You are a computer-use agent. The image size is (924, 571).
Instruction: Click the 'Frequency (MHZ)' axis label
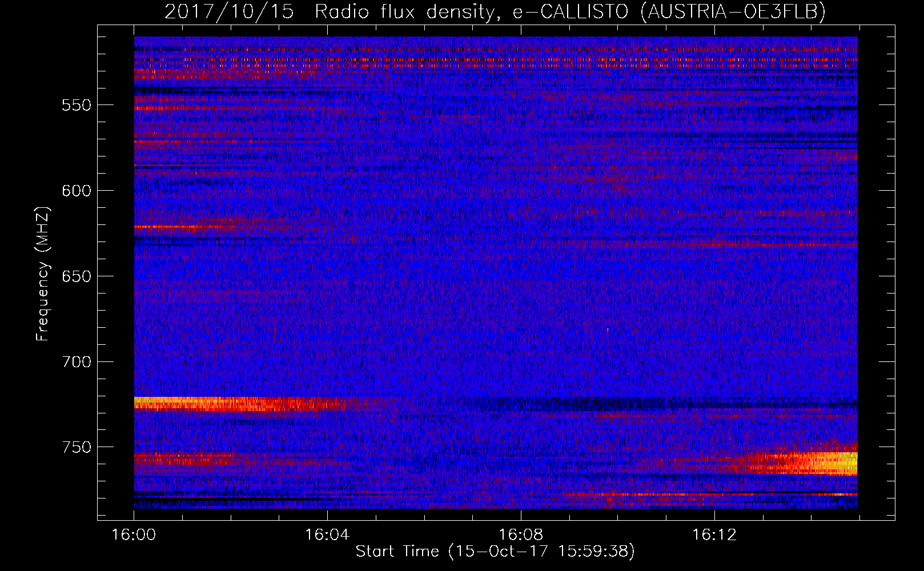coord(42,274)
